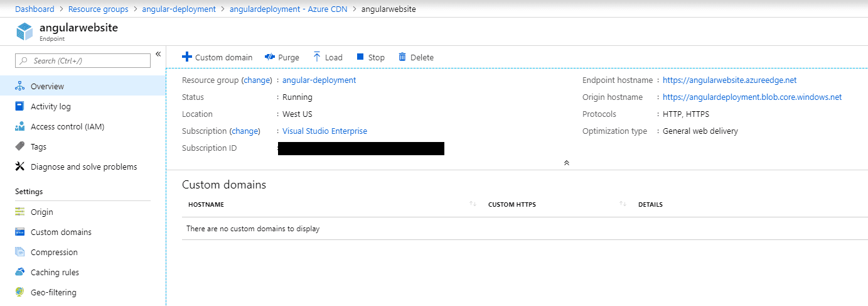Click the Load upload arrow icon
The height and width of the screenshot is (306, 868).
pyautogui.click(x=317, y=57)
